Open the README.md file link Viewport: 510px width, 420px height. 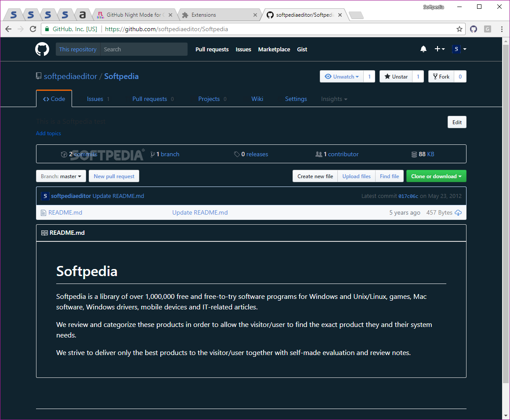(65, 212)
